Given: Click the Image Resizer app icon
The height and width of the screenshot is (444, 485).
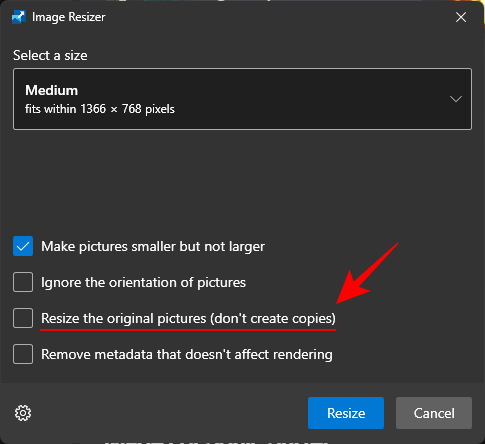Looking at the screenshot, I should (19, 17).
